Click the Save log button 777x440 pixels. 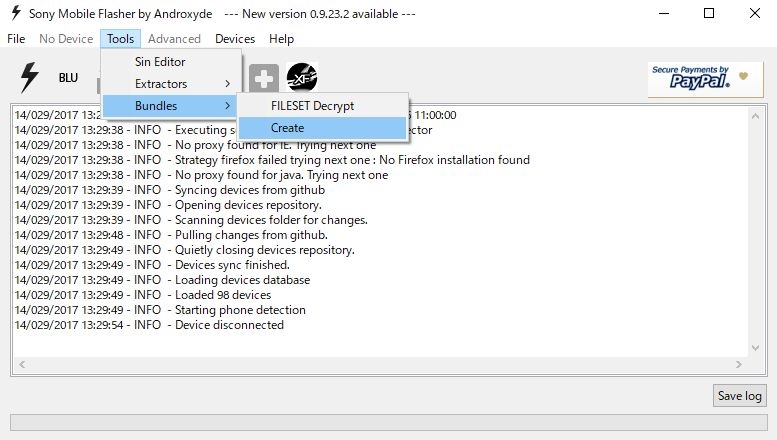[x=740, y=395]
